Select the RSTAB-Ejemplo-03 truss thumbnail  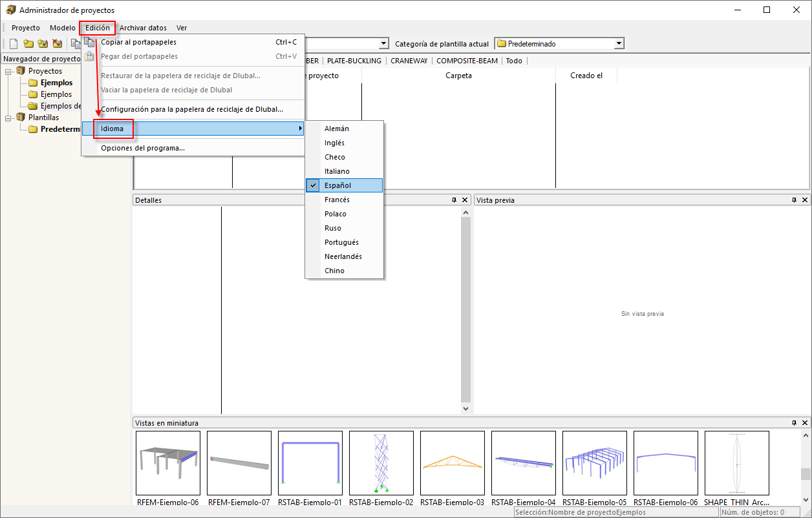click(x=453, y=463)
